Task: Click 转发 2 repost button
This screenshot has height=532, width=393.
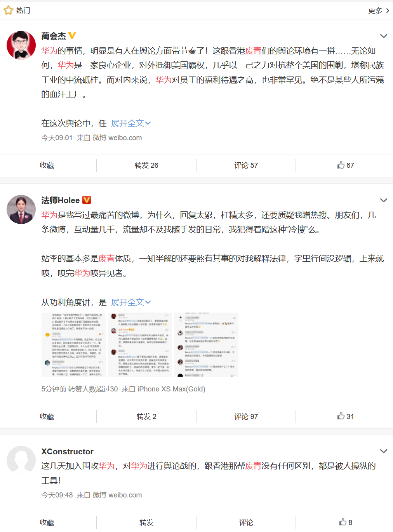Action: [146, 417]
